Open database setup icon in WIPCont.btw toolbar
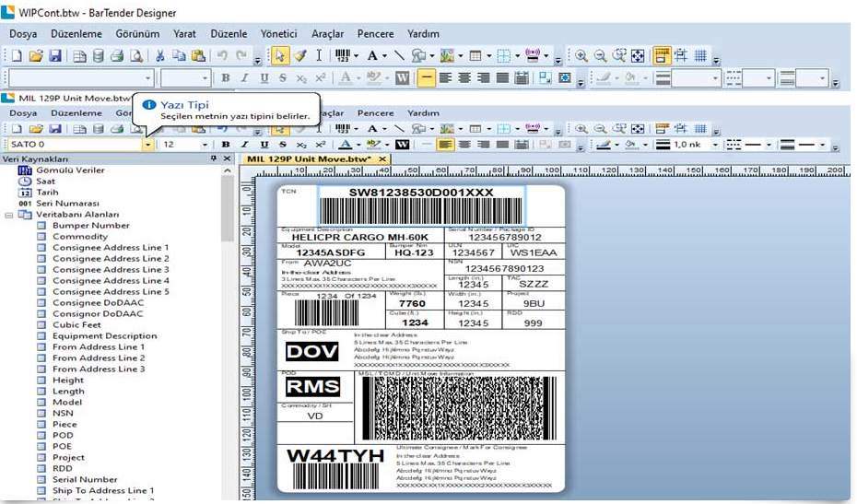The width and height of the screenshot is (857, 504). (99, 56)
